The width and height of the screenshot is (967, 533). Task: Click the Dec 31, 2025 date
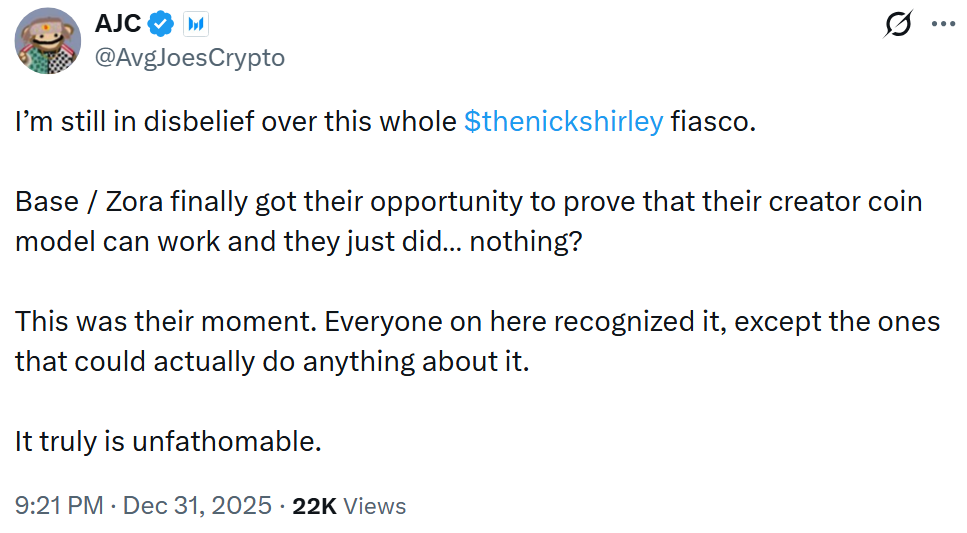tap(198, 506)
